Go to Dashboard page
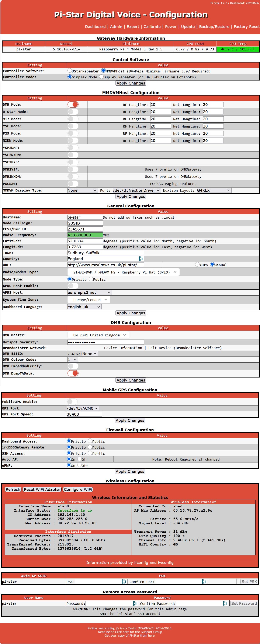This screenshot has width=260, height=644. pyautogui.click(x=95, y=26)
